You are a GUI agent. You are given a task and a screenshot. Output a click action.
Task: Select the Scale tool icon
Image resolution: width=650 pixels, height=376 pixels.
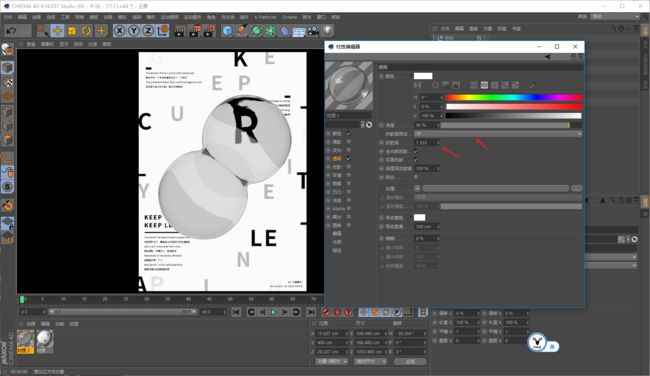pos(72,31)
